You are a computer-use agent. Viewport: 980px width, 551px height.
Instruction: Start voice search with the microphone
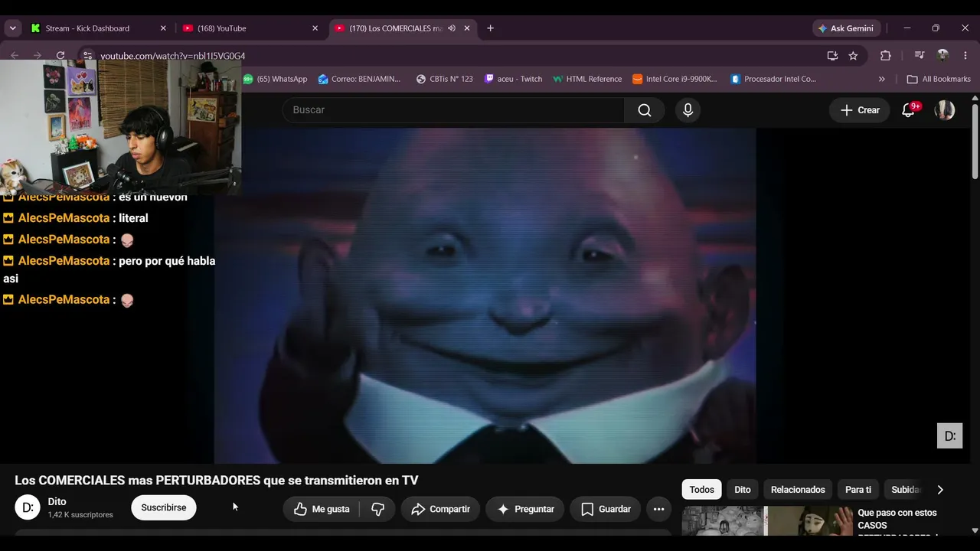coord(688,110)
